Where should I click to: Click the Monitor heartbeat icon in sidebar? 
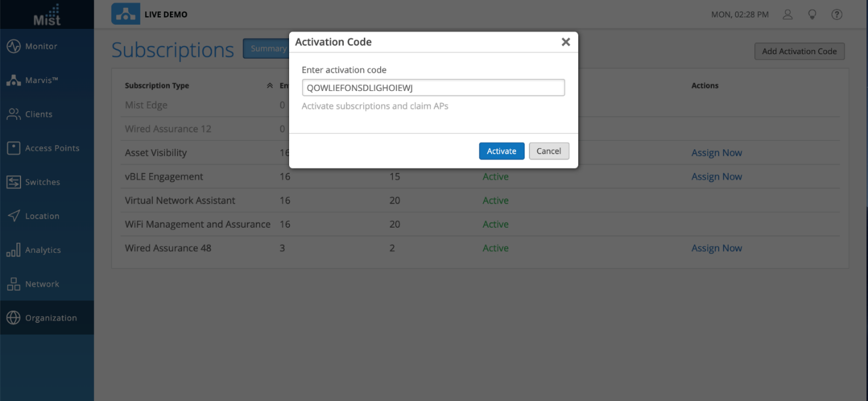(13, 46)
